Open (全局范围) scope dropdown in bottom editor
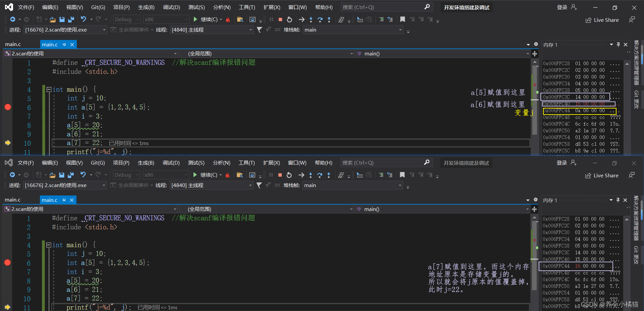This screenshot has width=644, height=311. point(267,209)
